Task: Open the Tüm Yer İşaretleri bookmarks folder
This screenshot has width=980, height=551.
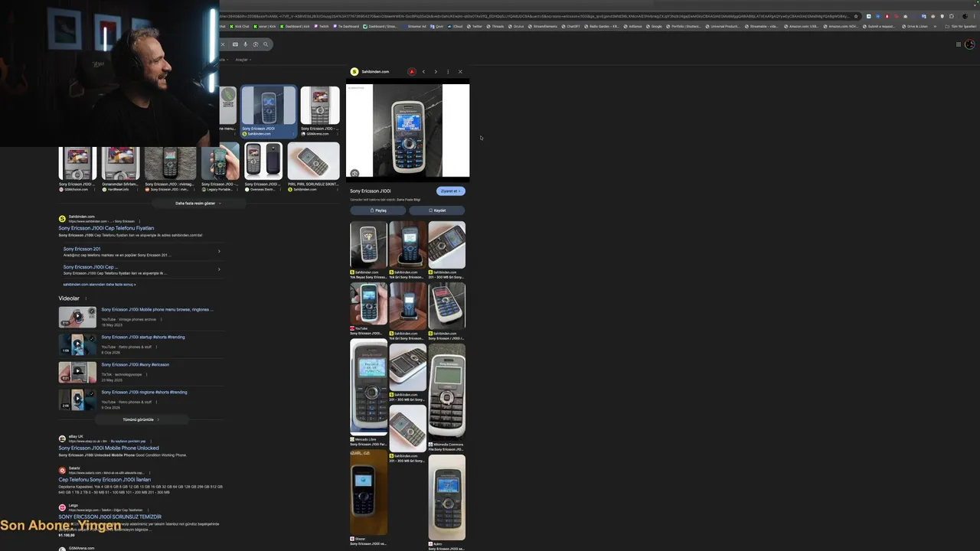Action: [962, 26]
